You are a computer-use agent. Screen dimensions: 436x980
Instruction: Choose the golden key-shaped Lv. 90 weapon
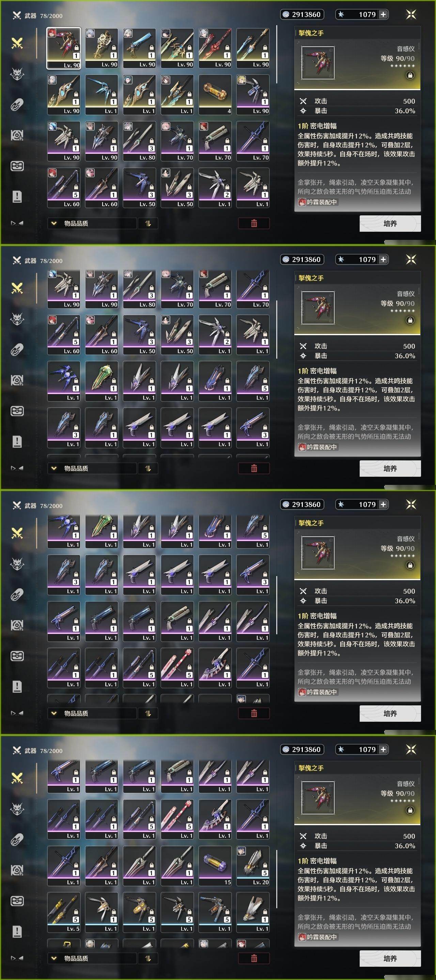[x=102, y=48]
